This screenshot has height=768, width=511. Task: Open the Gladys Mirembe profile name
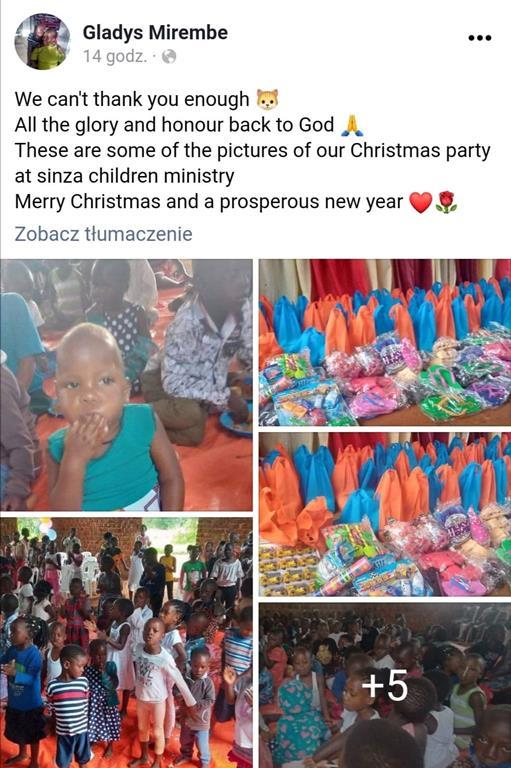click(x=155, y=32)
